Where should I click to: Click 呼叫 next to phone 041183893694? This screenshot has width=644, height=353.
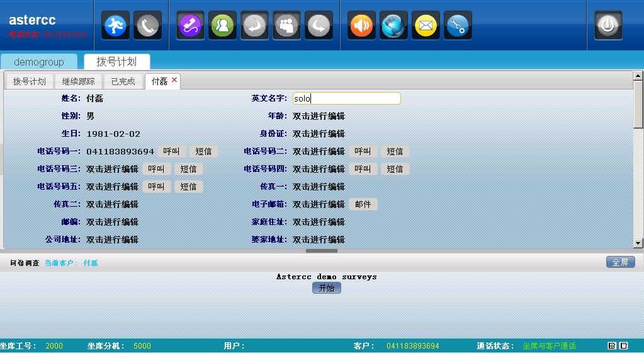(172, 151)
